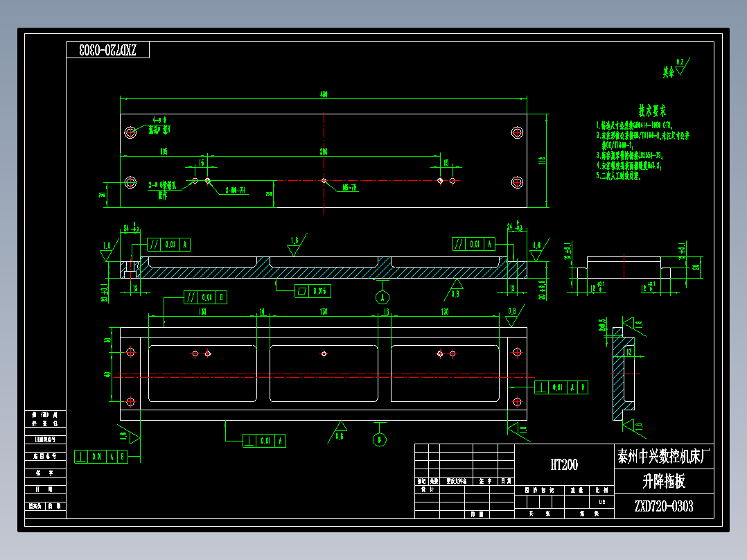The height and width of the screenshot is (560, 747).
Task: Select the company name 泰州中兴数控机床厂
Action: 664,456
